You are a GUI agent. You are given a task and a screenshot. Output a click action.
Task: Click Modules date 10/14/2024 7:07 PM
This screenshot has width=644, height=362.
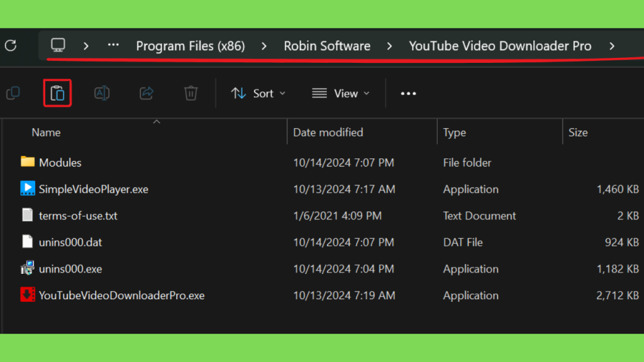(343, 163)
